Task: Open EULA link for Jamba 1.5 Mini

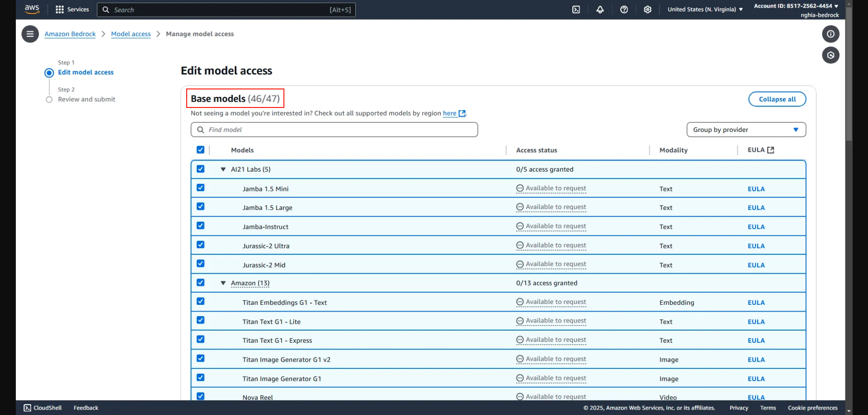Action: pyautogui.click(x=756, y=189)
